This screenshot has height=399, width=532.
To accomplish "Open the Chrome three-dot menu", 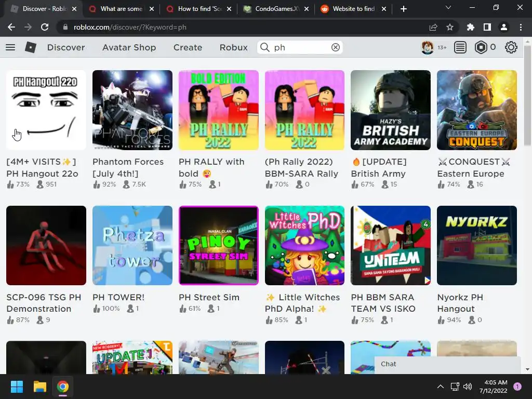I will (521, 27).
